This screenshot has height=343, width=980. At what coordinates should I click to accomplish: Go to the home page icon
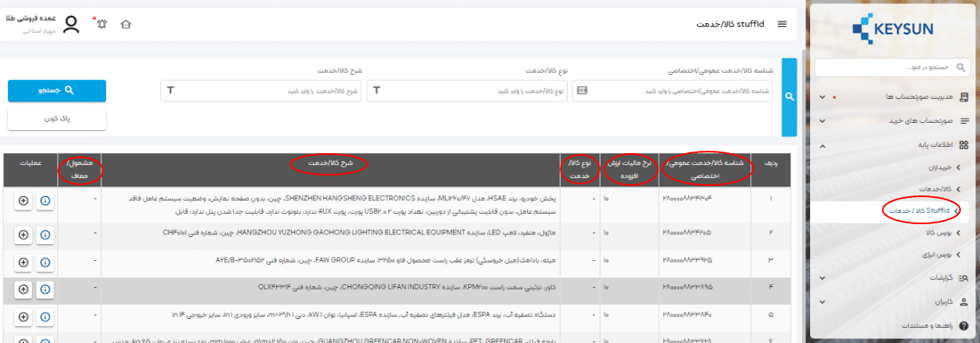(x=125, y=24)
